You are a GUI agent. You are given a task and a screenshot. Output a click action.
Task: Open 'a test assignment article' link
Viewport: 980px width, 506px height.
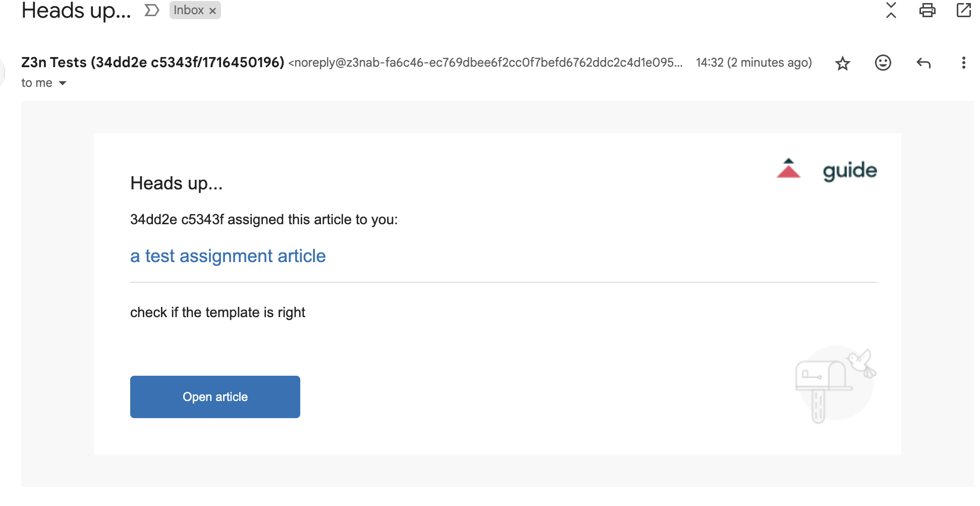click(x=228, y=256)
